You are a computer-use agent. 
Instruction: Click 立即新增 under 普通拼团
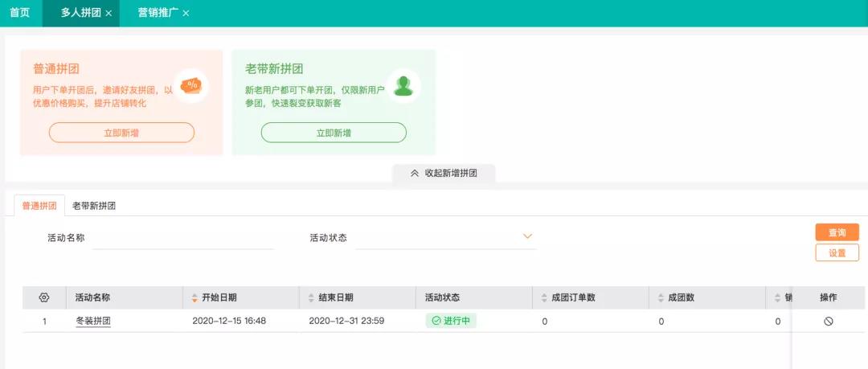(121, 133)
